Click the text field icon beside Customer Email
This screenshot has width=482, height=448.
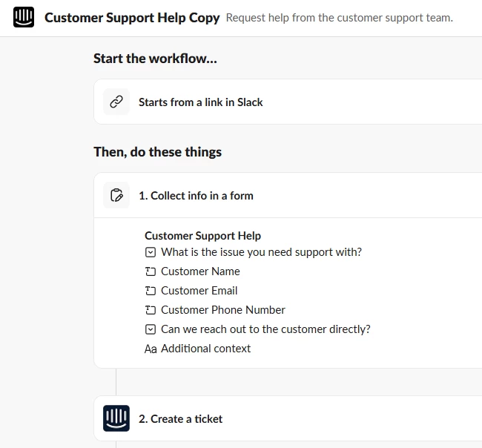(151, 291)
